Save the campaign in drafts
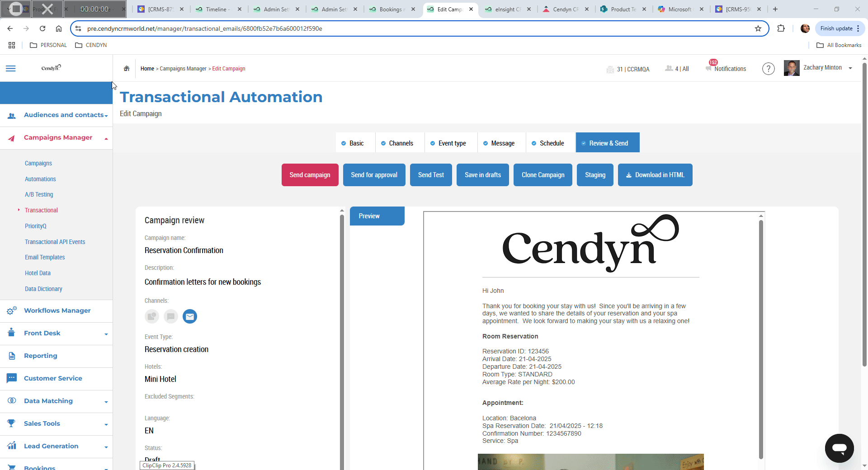This screenshot has width=868, height=470. pyautogui.click(x=483, y=175)
